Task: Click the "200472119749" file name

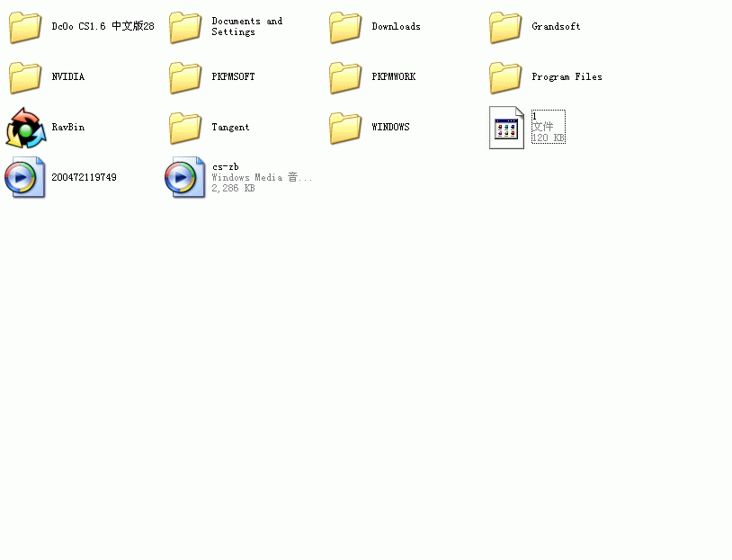Action: 84,177
